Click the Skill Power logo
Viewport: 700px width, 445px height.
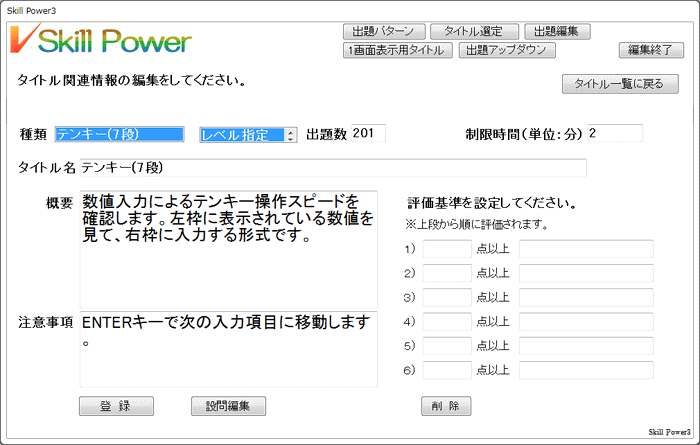pos(101,39)
